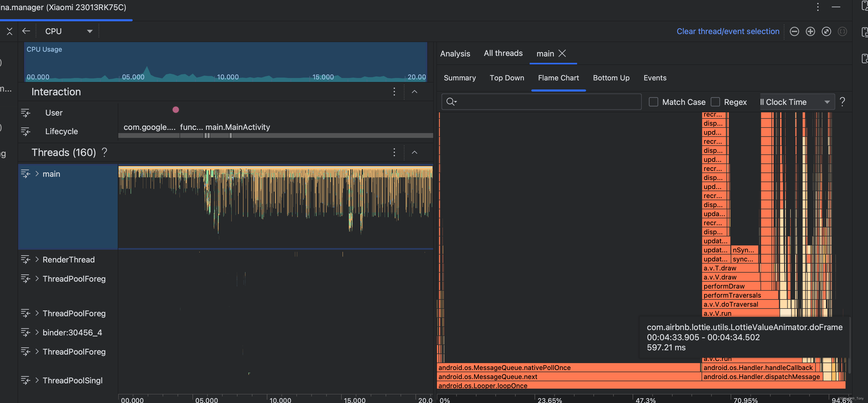Close the main analysis tab

(562, 53)
